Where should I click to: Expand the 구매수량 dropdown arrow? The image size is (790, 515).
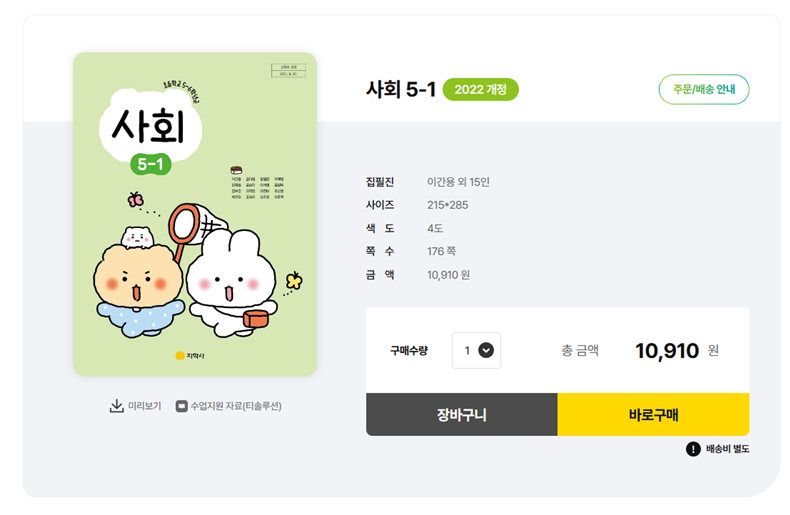click(x=486, y=350)
